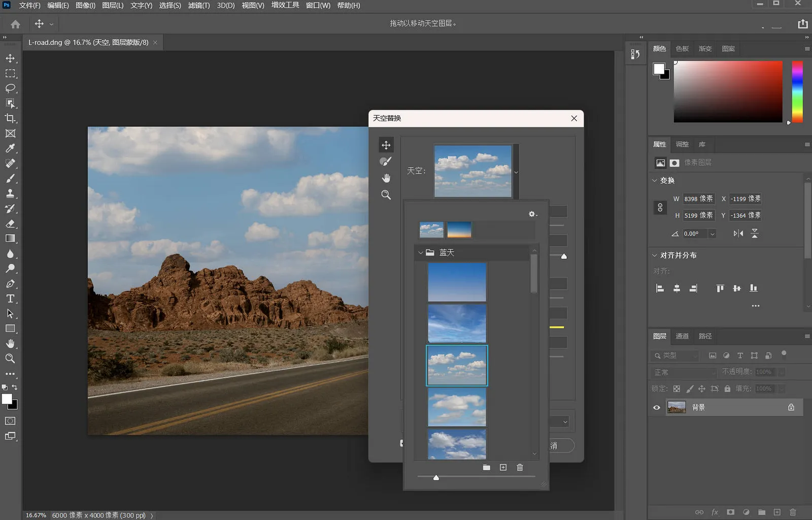Toggle the layer filter on/off switch
Viewport: 812px width, 520px height.
pyautogui.click(x=784, y=354)
